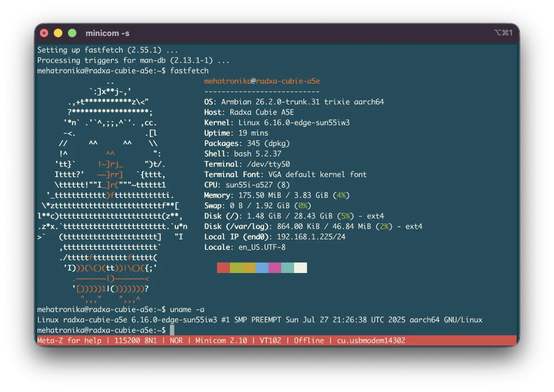Click the Local IP address 192.168.1.225/24
The width and height of the screenshot is (554, 392).
click(311, 237)
